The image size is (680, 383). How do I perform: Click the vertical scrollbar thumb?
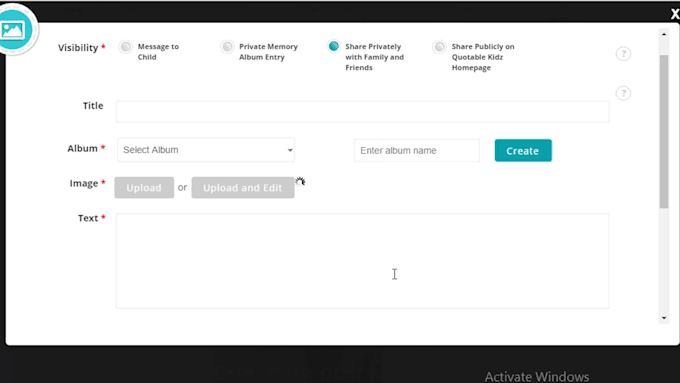click(664, 132)
